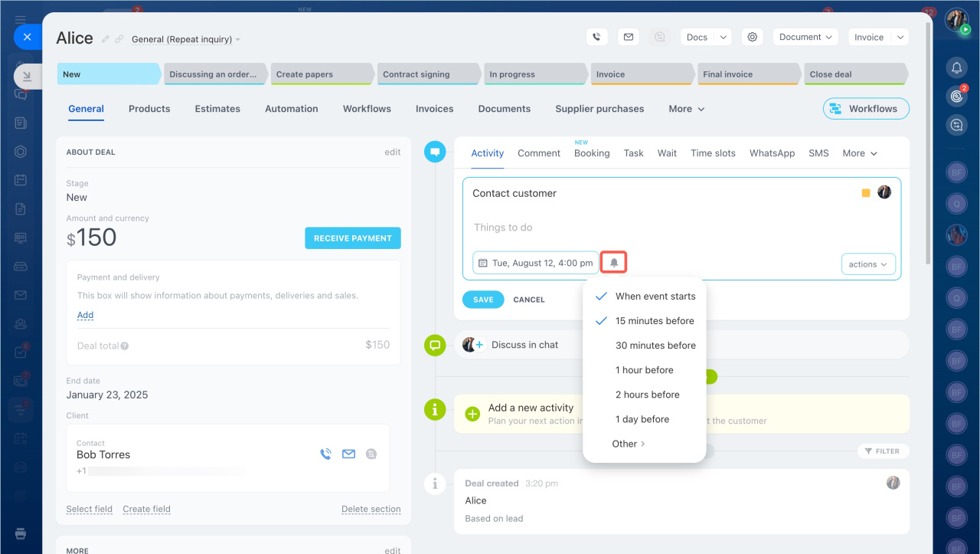Click the phone call icon in header
980x554 pixels.
[x=597, y=37]
